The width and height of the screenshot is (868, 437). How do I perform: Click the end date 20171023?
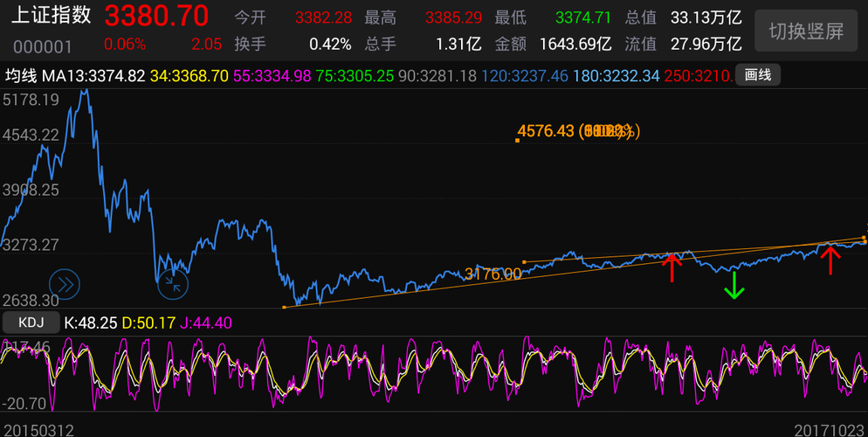(x=830, y=430)
